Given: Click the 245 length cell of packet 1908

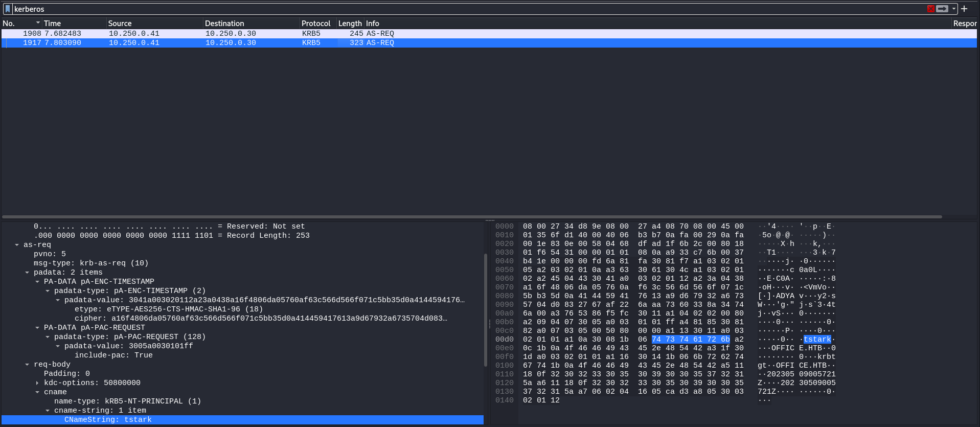Looking at the screenshot, I should point(356,33).
